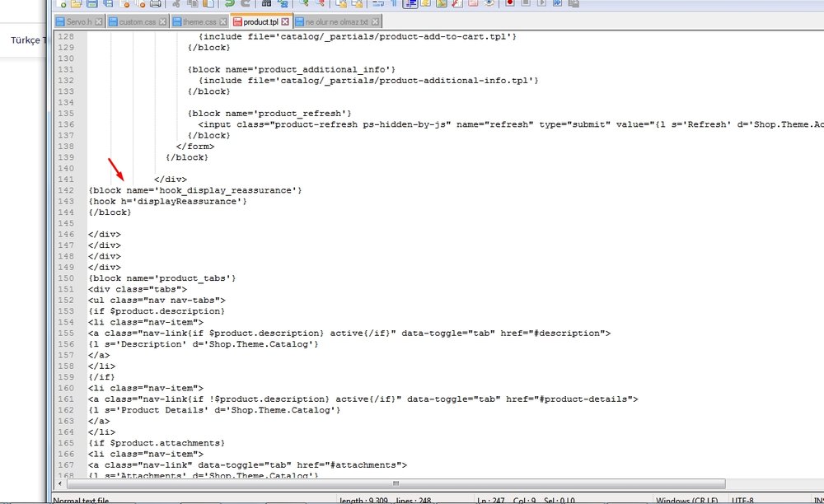Print the current document

coord(157,4)
